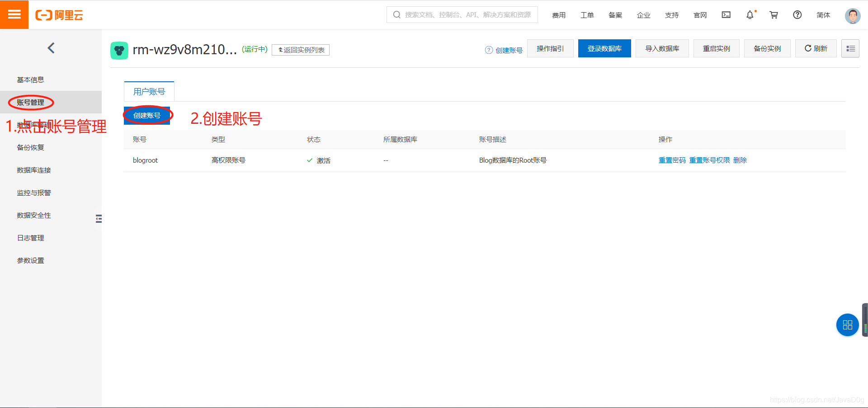Click the search box magnifier icon

click(397, 15)
